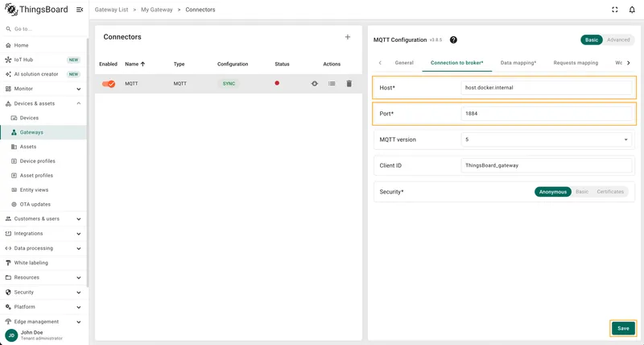Image resolution: width=644 pixels, height=345 pixels.
Task: Go to My Gateway breadcrumb
Action: point(156,10)
